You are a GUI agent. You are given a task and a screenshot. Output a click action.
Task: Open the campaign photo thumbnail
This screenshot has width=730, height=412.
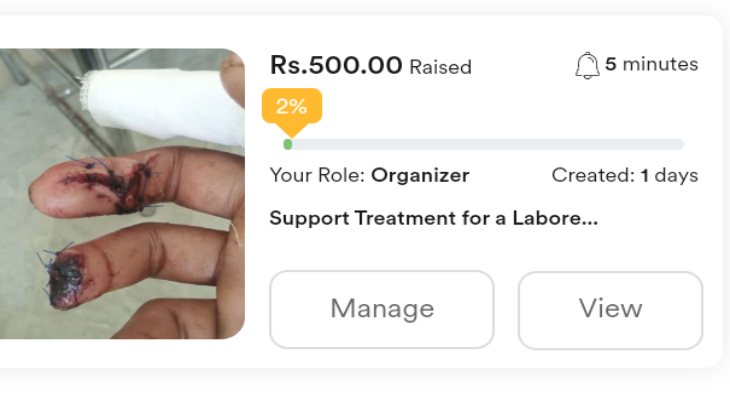122,194
